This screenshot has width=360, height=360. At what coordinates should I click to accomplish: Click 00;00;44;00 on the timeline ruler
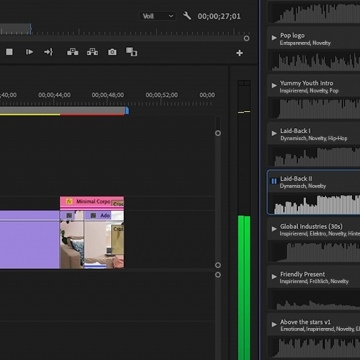click(54, 95)
